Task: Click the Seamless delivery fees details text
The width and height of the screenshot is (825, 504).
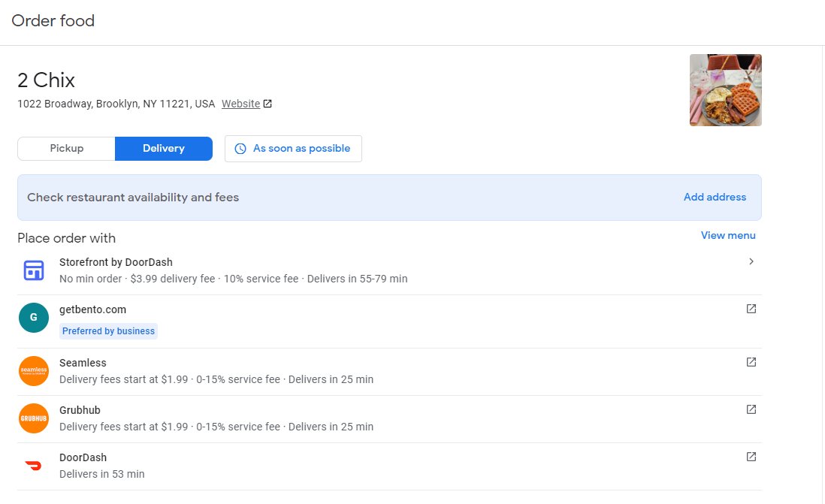Action: 216,379
